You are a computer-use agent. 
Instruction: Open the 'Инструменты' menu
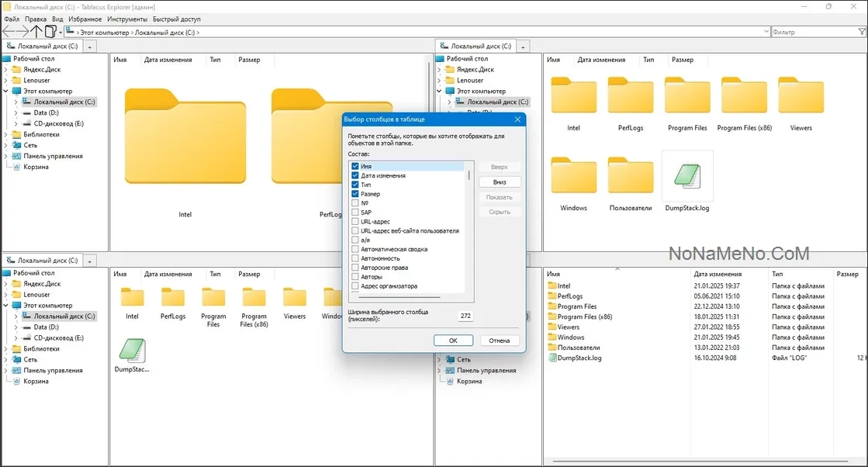pyautogui.click(x=127, y=19)
